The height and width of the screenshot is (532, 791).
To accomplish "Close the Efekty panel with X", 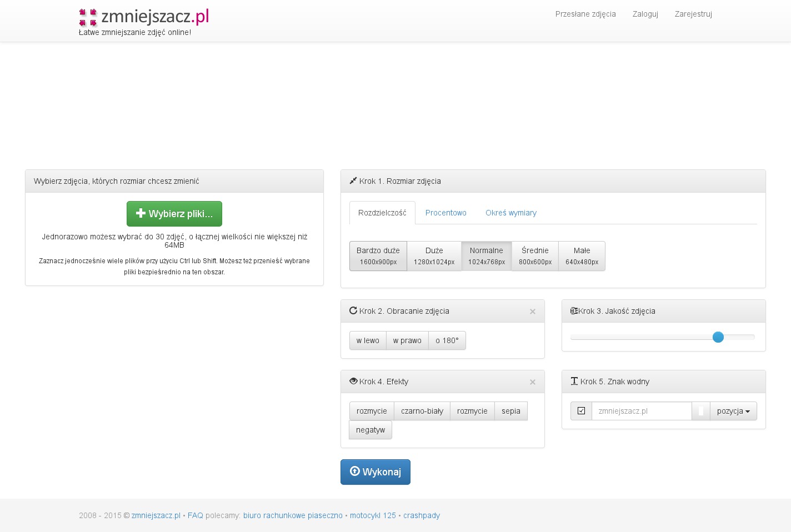I will coord(532,382).
